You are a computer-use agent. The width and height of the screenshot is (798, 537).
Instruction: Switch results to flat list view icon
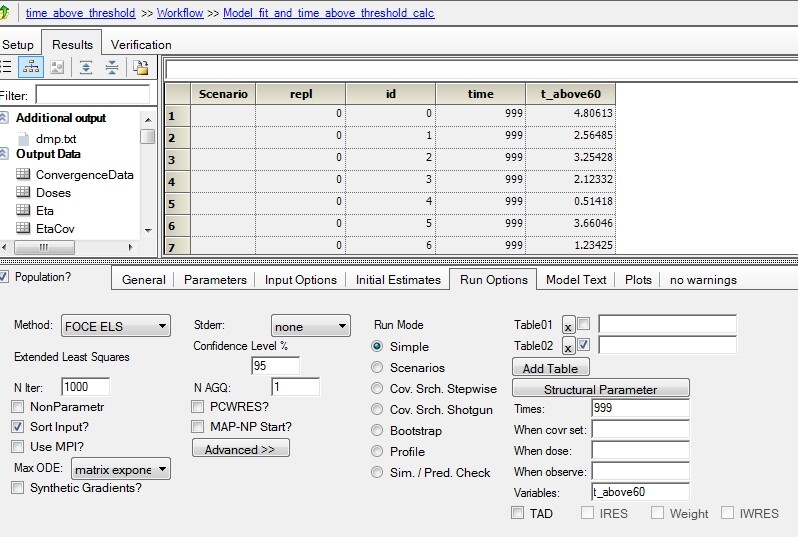[5, 67]
